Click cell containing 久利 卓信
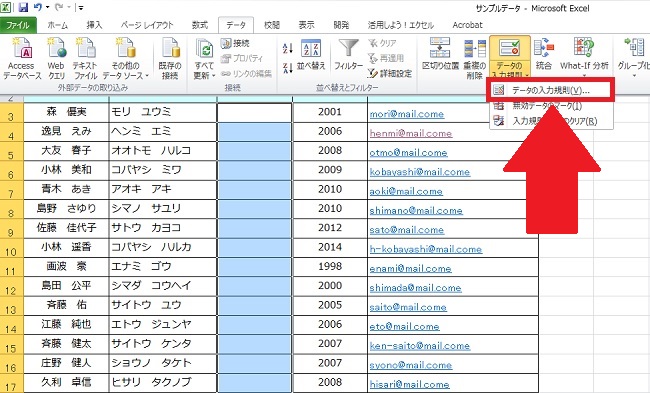 [x=66, y=383]
